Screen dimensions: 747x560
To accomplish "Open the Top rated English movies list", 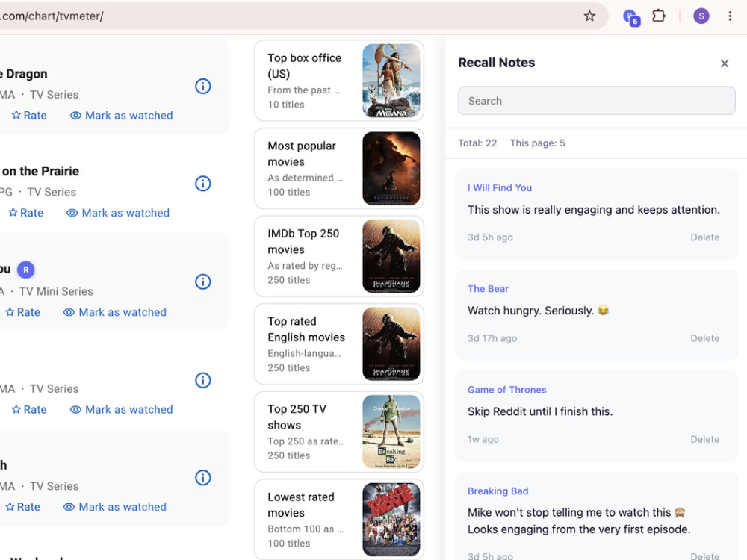I will [339, 343].
